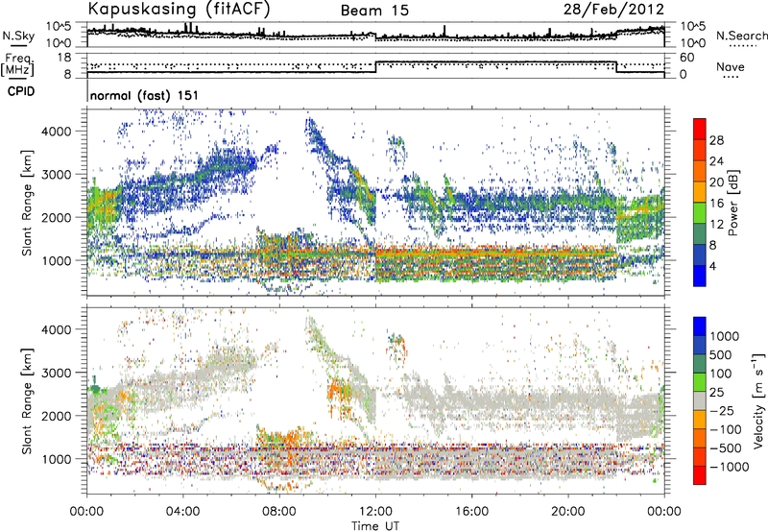Click the '-25' label on Velocity colorbar
Screen dimensions: 768x532
(x=721, y=411)
